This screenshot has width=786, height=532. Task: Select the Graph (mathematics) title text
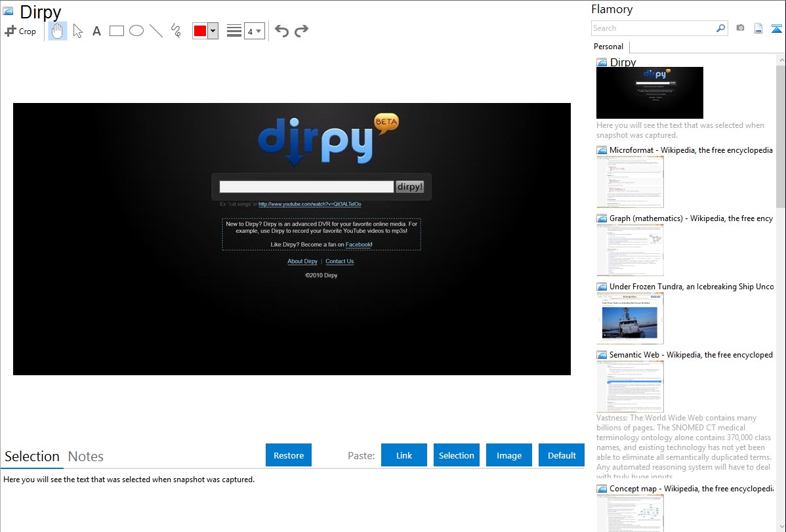point(691,218)
